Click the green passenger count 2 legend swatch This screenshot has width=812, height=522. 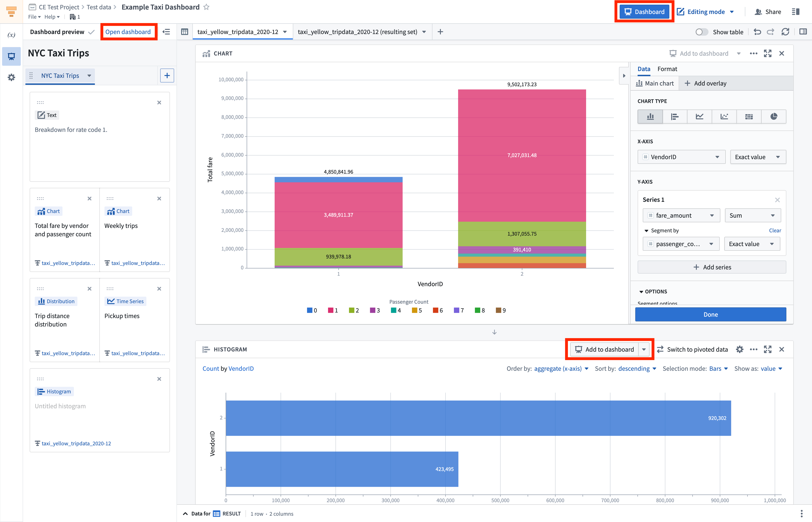click(x=352, y=310)
